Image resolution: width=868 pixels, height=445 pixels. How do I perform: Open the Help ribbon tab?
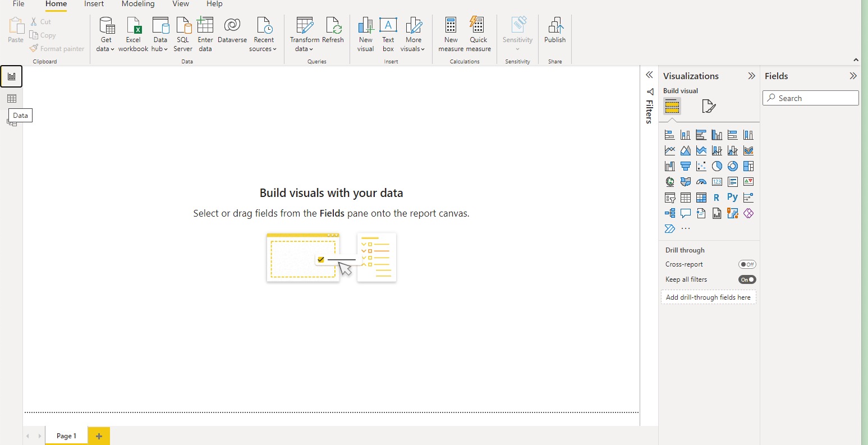pyautogui.click(x=214, y=4)
